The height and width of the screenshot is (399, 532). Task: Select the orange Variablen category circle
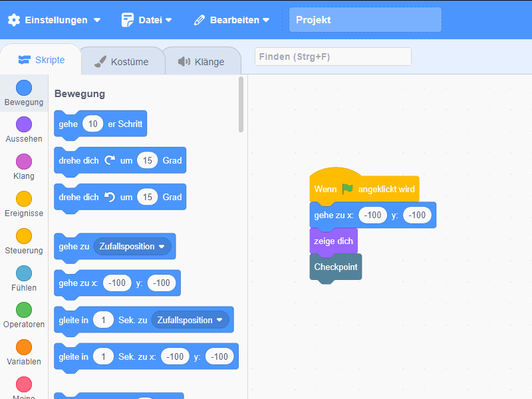click(24, 347)
